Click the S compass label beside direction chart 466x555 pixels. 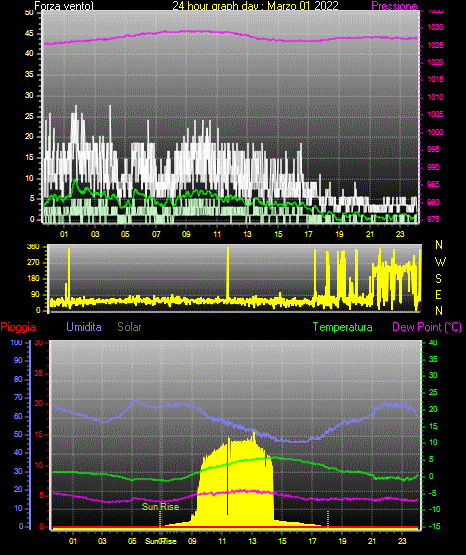pos(438,279)
